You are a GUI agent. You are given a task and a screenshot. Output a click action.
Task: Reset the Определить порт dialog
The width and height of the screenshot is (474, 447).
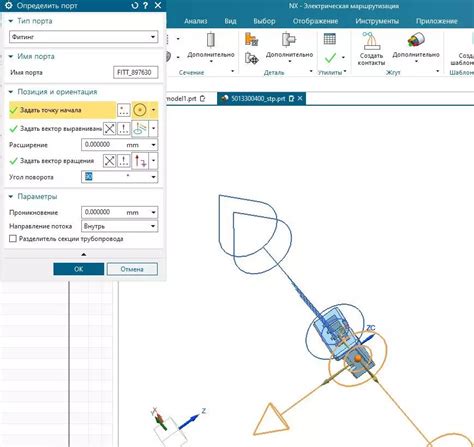135,5
